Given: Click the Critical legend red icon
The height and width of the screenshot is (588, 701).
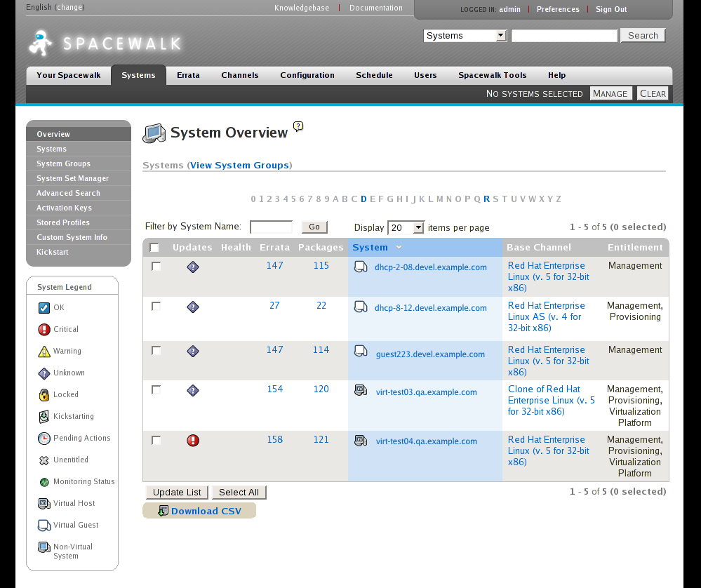Looking at the screenshot, I should 44,330.
